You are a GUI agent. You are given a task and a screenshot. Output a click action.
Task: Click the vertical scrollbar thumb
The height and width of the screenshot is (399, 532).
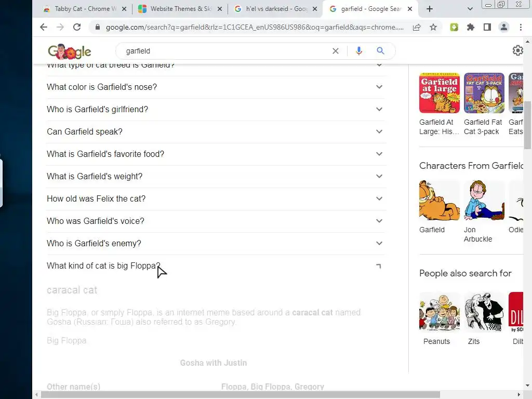coord(528,125)
